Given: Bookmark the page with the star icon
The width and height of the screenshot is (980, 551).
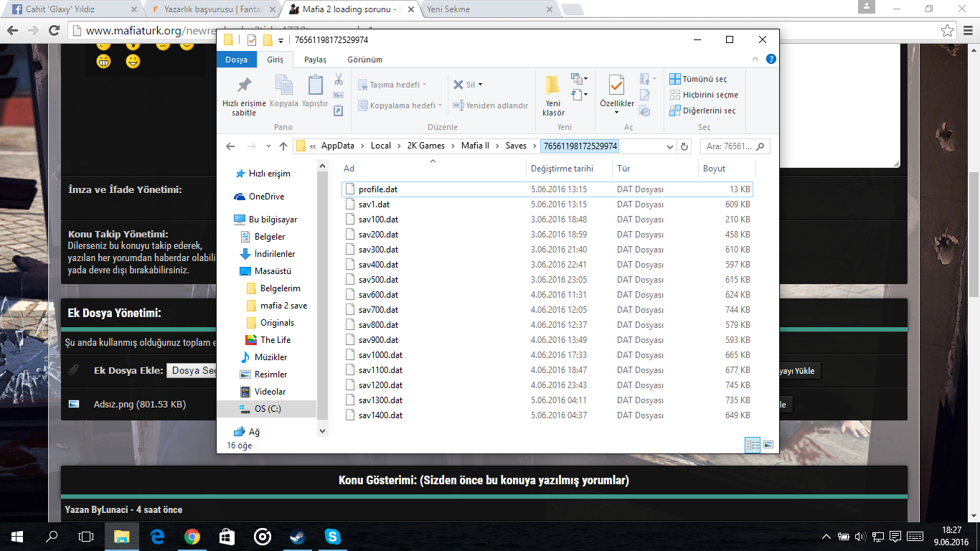Looking at the screenshot, I should coord(947,31).
